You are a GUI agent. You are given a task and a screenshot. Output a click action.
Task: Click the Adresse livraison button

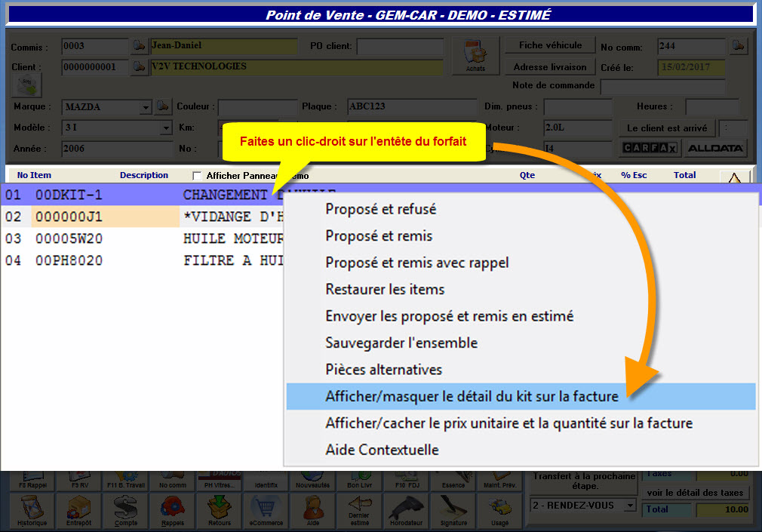coord(550,66)
